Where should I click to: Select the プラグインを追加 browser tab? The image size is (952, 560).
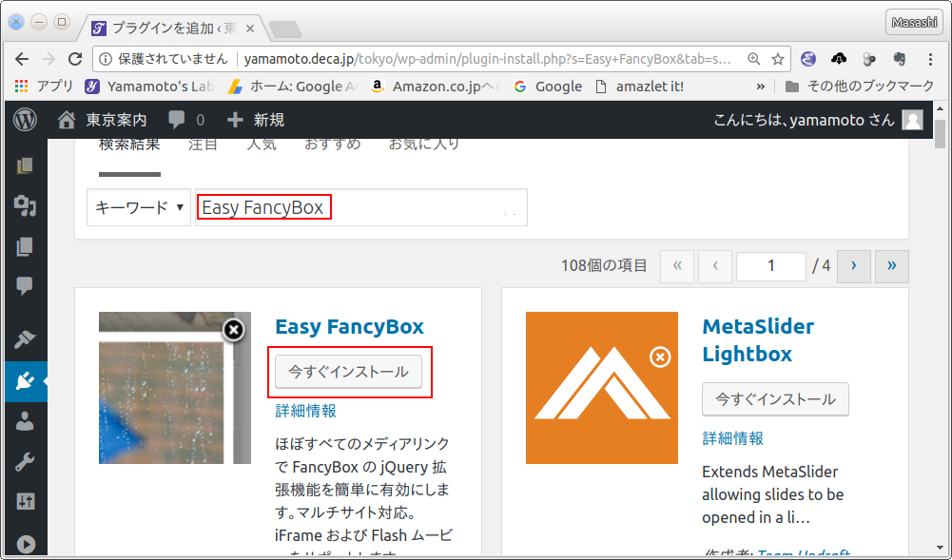click(x=173, y=28)
